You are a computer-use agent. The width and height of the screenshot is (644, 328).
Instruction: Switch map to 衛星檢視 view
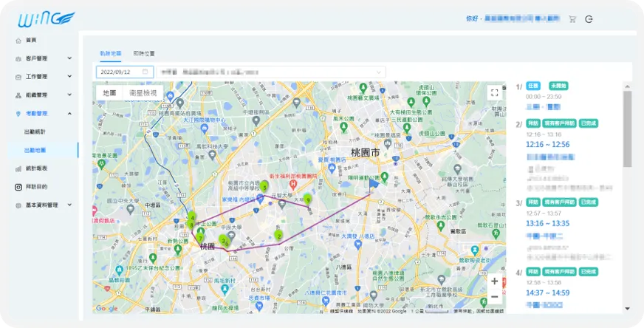click(x=143, y=93)
